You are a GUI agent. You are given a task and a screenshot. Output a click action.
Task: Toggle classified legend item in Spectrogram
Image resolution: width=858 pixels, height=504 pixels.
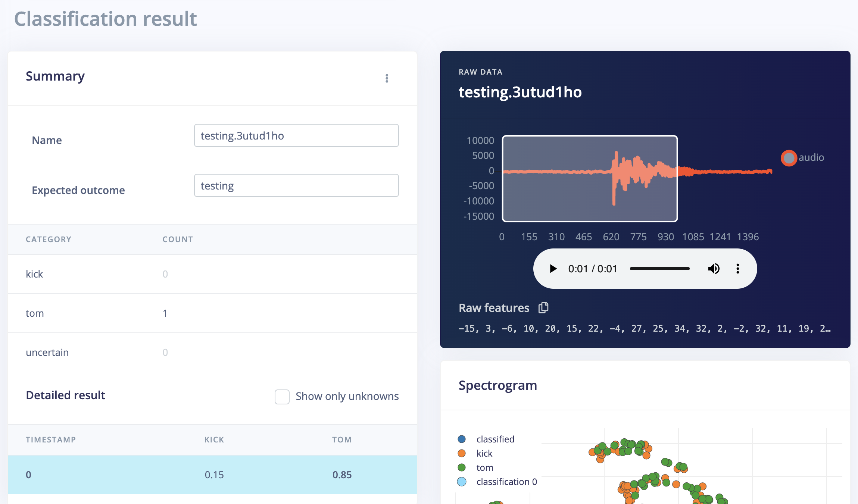pyautogui.click(x=495, y=439)
